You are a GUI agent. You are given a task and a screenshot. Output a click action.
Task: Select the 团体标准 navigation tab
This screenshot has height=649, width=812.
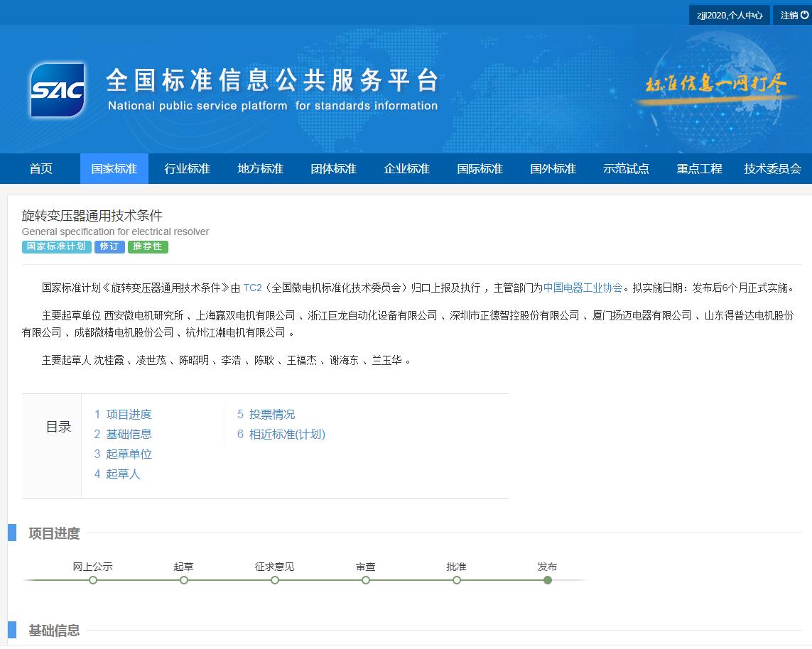[x=333, y=169]
